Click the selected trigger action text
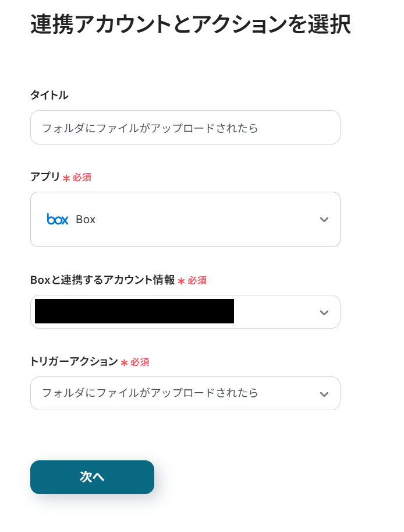The width and height of the screenshot is (404, 532). [x=150, y=393]
